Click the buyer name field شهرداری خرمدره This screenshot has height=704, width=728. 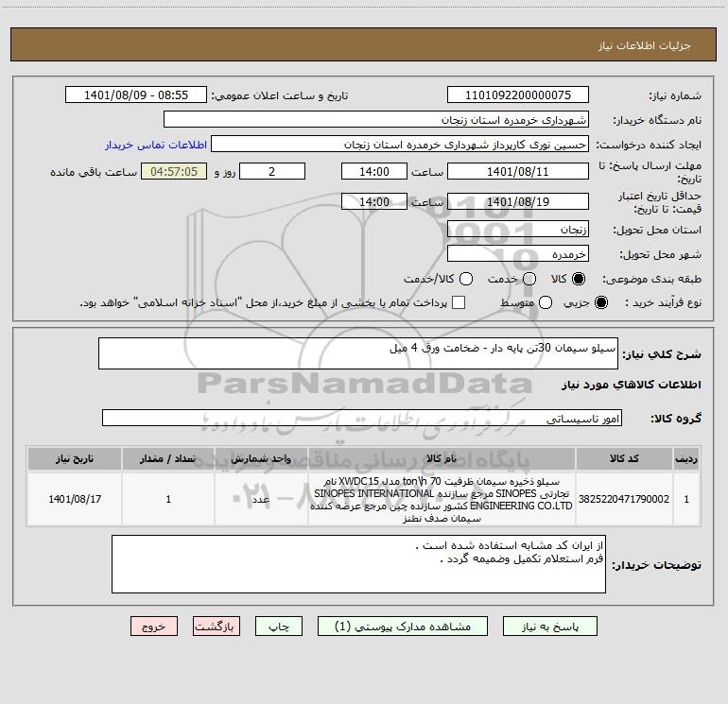[376, 120]
